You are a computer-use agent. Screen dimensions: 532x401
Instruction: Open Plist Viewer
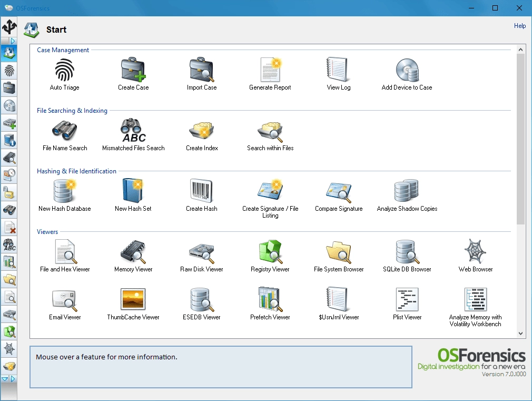407,304
